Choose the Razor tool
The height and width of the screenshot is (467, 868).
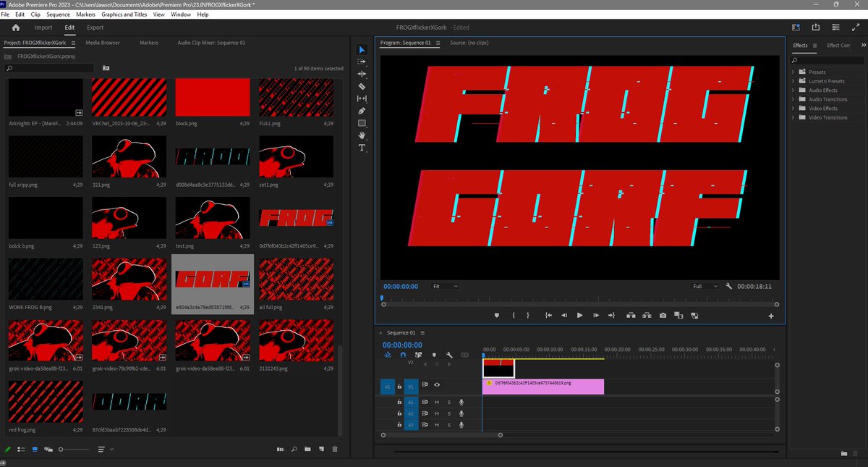click(362, 86)
